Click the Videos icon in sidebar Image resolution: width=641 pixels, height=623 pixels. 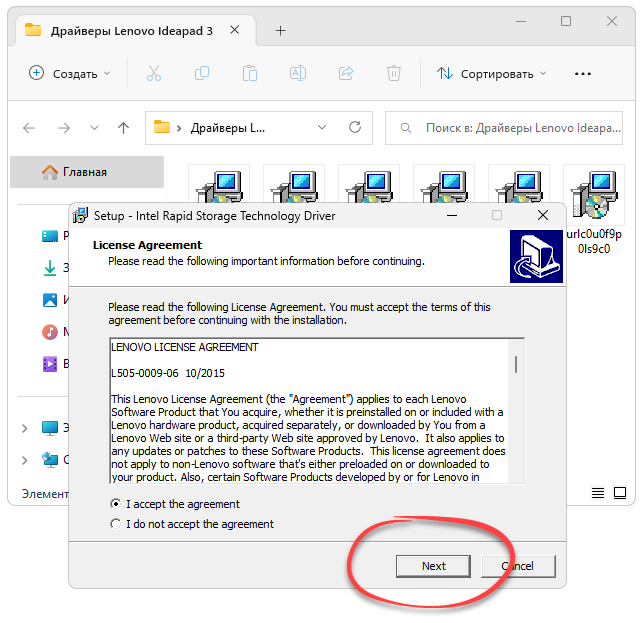pos(50,364)
